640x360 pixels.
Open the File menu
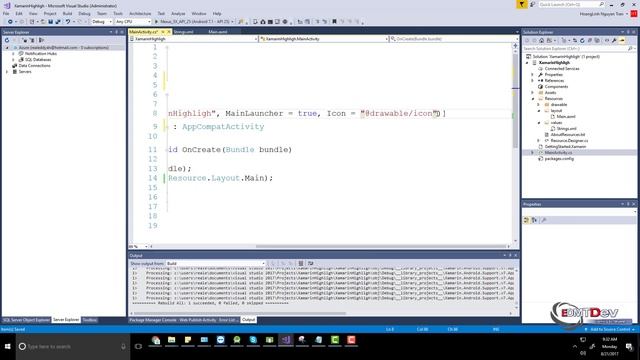(x=6, y=13)
